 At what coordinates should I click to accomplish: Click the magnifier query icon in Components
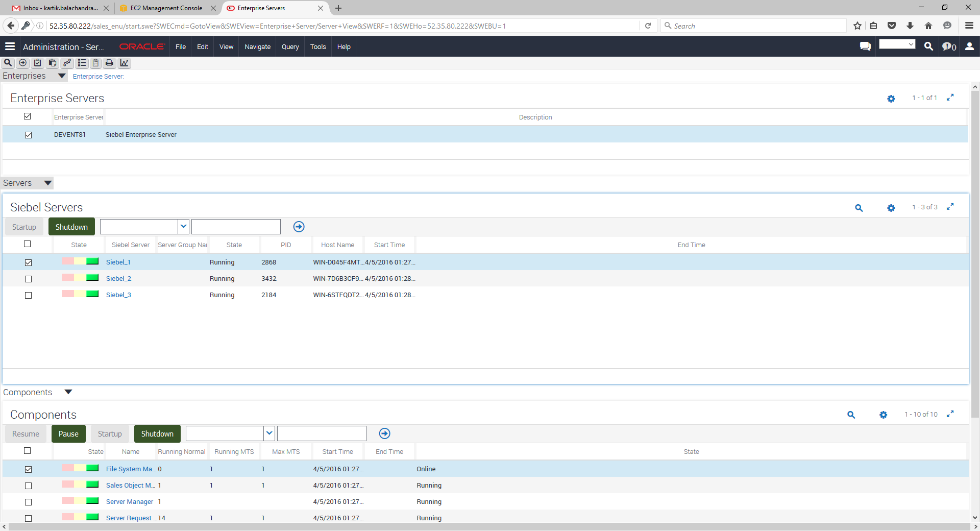point(851,415)
